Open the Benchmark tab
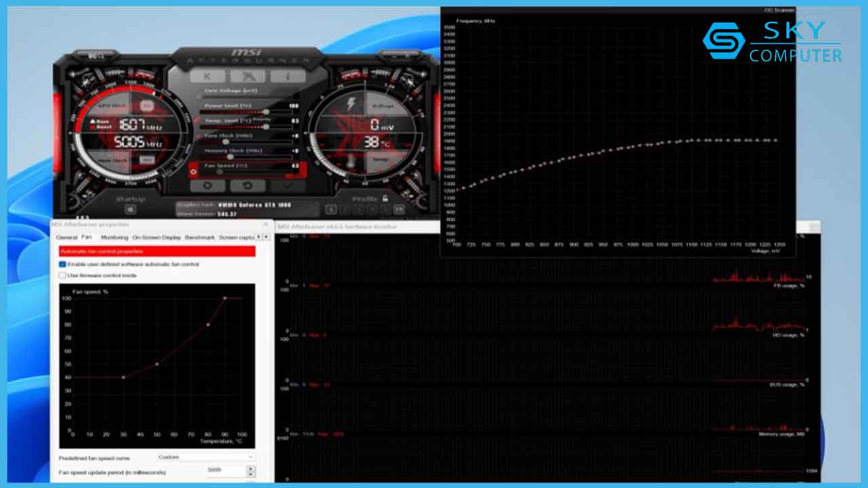This screenshot has width=868, height=488. coord(200,237)
